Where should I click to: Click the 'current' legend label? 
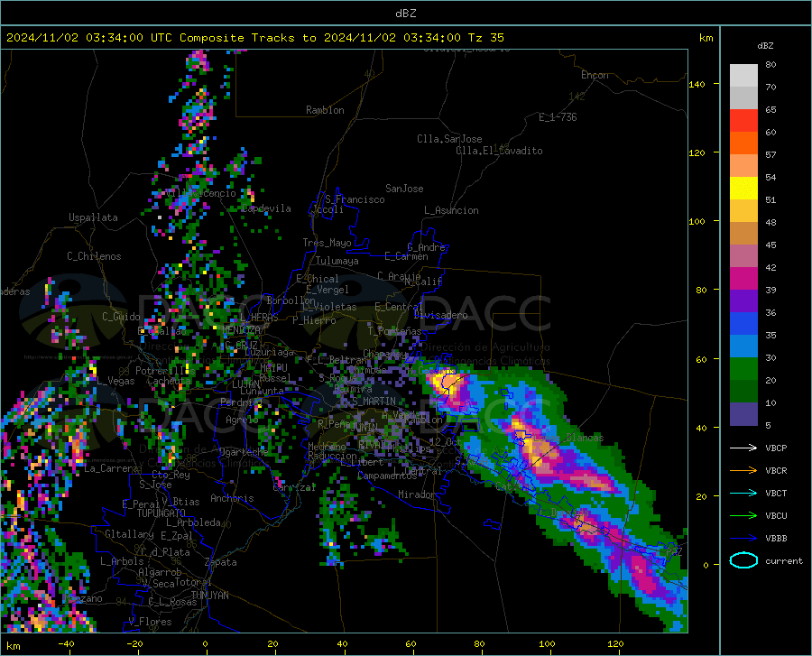click(783, 560)
